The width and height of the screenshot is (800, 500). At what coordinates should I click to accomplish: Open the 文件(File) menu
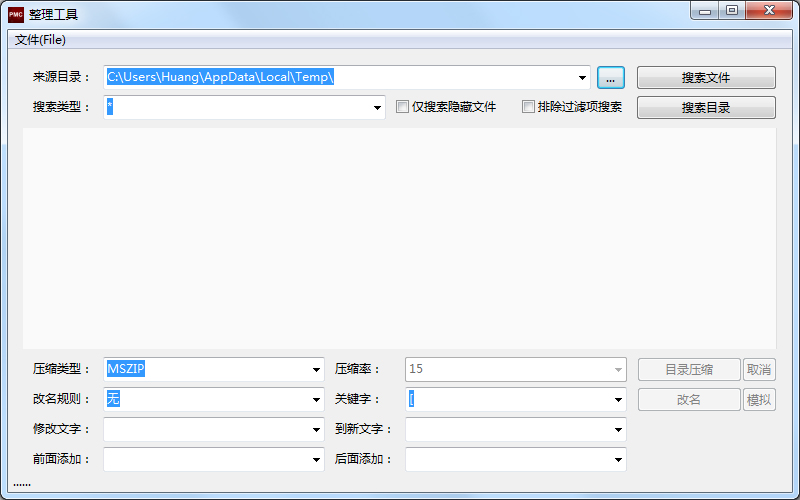pos(41,40)
